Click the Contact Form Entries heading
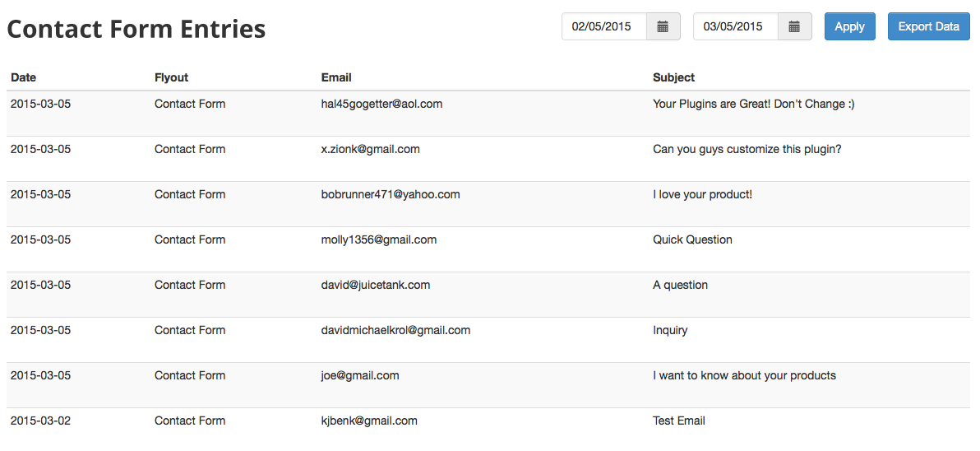Screen dimensions: 980x451 [136, 29]
